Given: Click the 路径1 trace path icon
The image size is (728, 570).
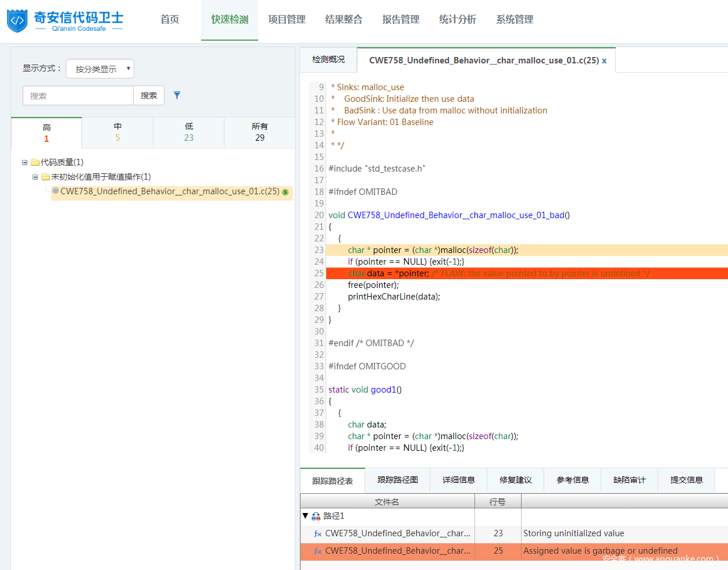Looking at the screenshot, I should [316, 516].
